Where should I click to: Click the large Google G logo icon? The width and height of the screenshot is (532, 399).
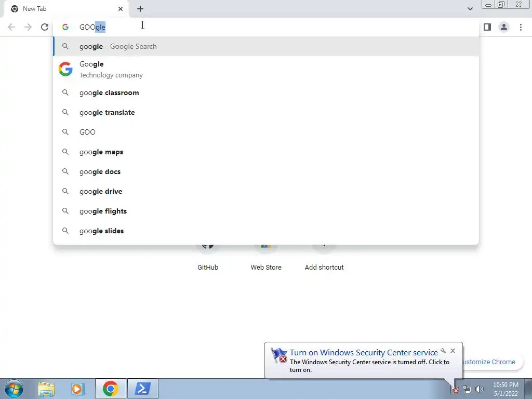coord(65,69)
